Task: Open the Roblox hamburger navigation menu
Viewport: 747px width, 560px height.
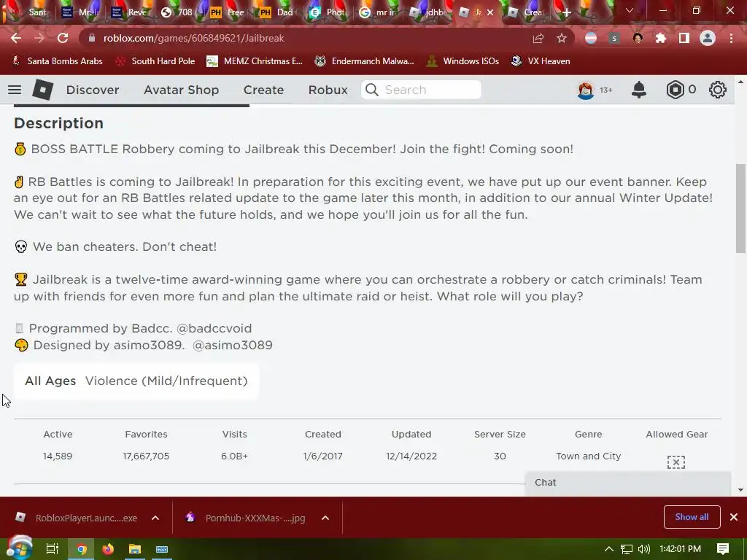Action: [x=15, y=90]
